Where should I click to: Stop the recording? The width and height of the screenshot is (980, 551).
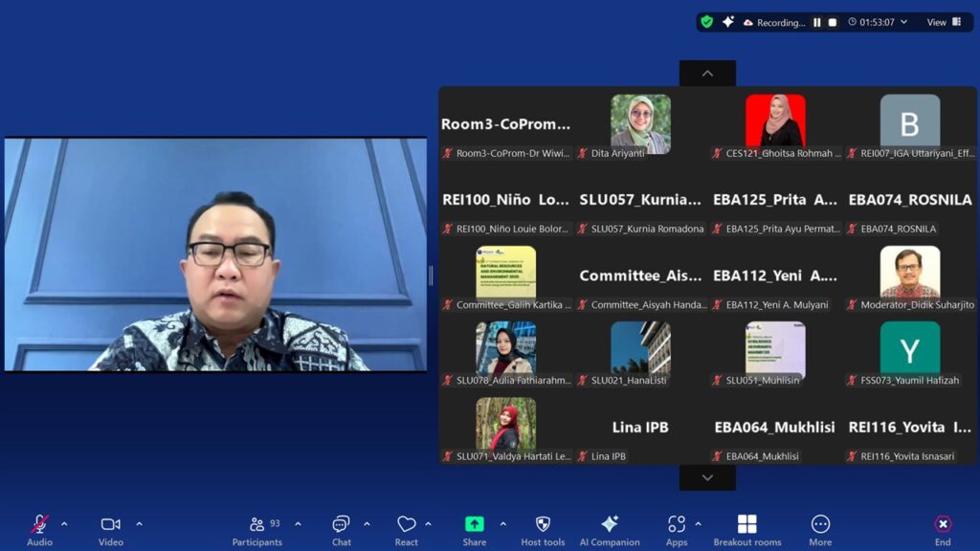(833, 22)
